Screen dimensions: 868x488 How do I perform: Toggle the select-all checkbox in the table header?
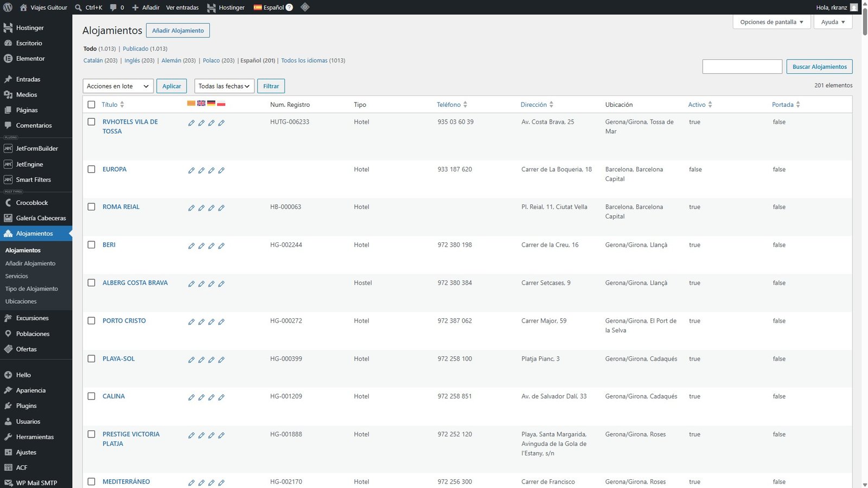91,105
